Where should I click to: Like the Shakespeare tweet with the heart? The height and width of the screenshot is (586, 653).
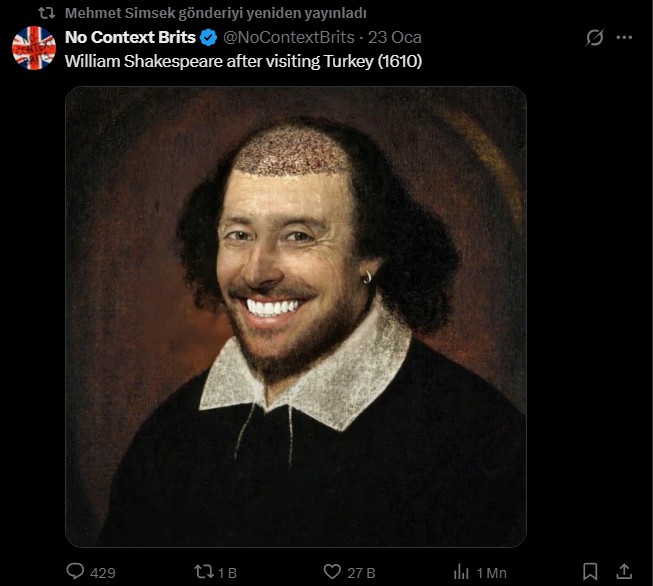[x=333, y=572]
